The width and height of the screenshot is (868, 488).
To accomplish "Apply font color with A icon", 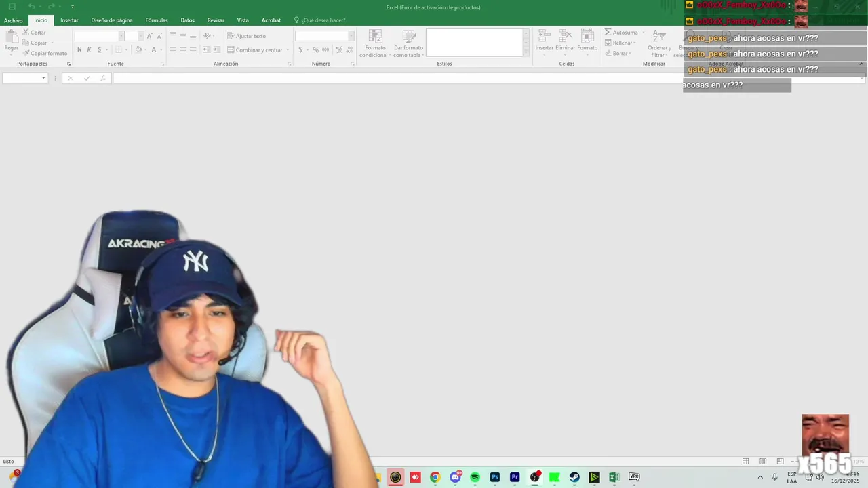I will coord(154,49).
